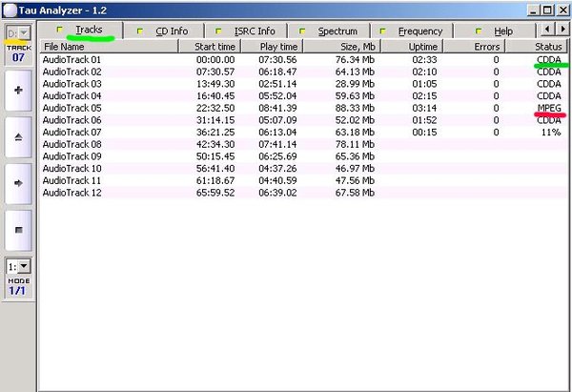Maximize the Tau Analyzer window
Image resolution: width=572 pixels, height=392 pixels.
(x=547, y=10)
